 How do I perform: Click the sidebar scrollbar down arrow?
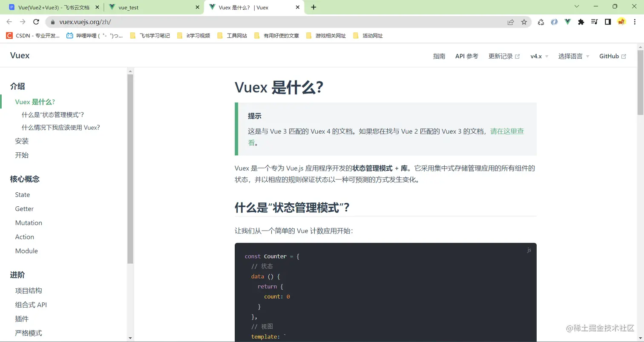click(130, 338)
